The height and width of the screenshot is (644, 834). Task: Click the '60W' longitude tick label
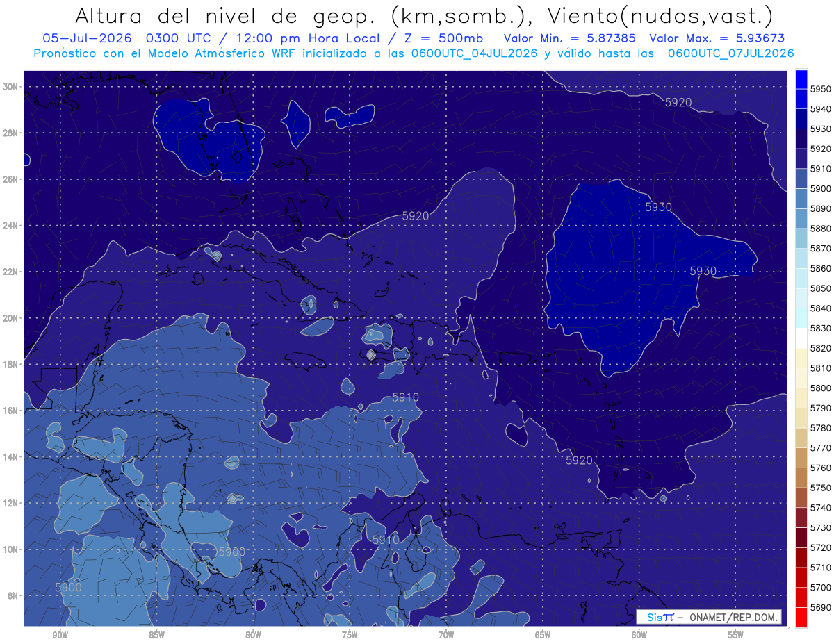coord(639,636)
